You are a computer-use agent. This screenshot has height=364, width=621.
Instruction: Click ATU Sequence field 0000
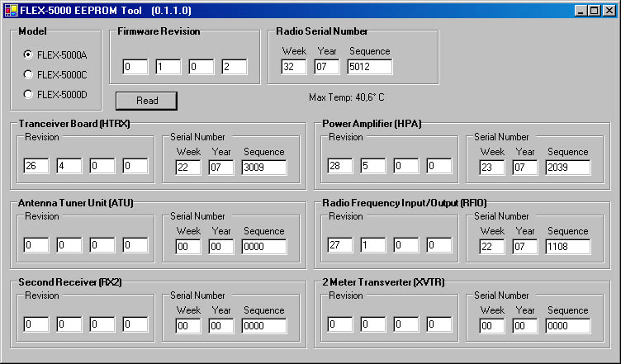pyautogui.click(x=264, y=247)
